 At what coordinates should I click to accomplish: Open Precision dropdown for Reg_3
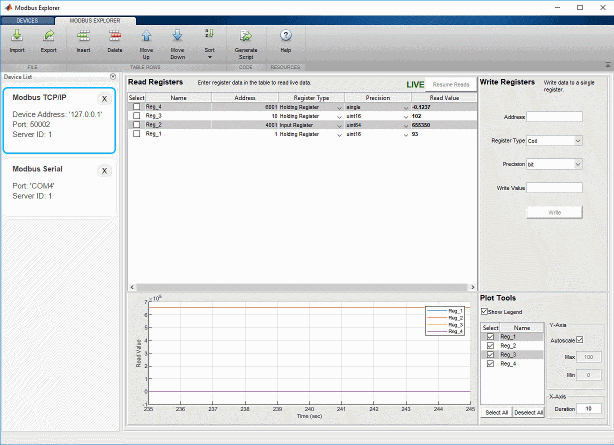coord(406,116)
